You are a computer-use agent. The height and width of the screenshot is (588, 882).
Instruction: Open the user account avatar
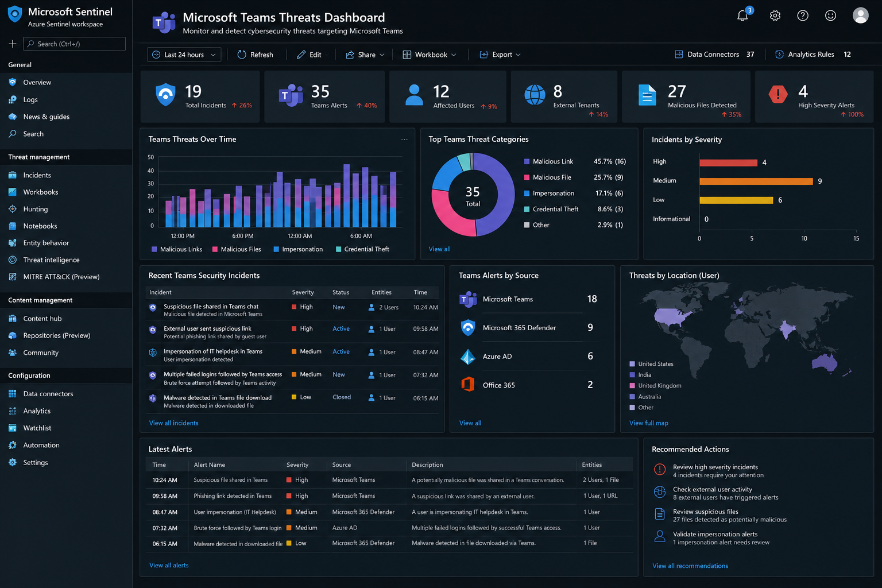point(860,16)
